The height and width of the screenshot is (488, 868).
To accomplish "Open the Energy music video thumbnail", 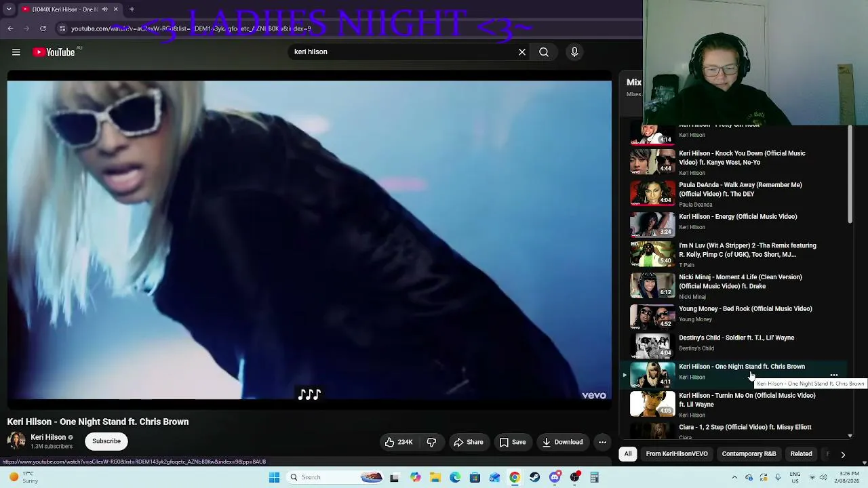I will (652, 224).
